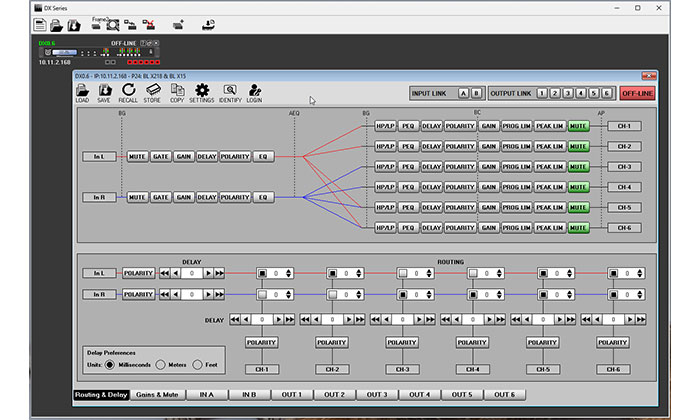Click the SAVE icon in device toolbar

(x=104, y=90)
